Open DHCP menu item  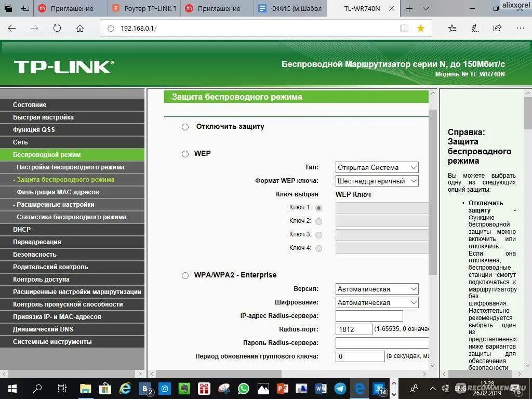72,229
